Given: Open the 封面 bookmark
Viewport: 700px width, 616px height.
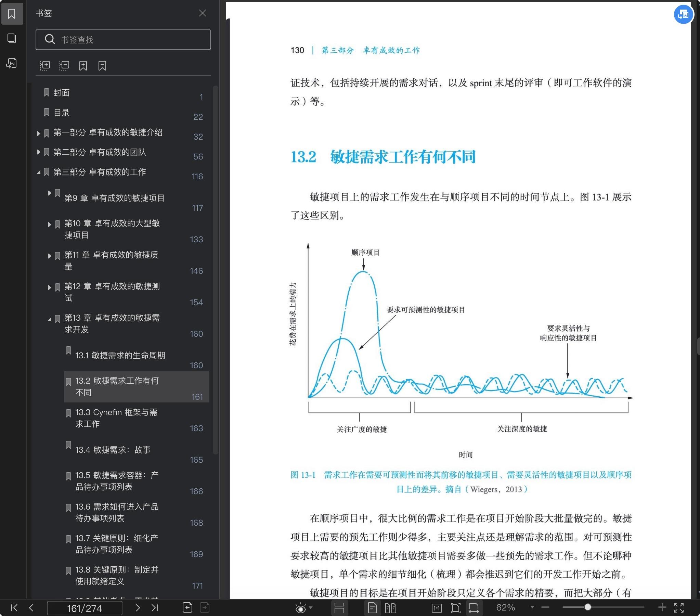Looking at the screenshot, I should point(61,92).
